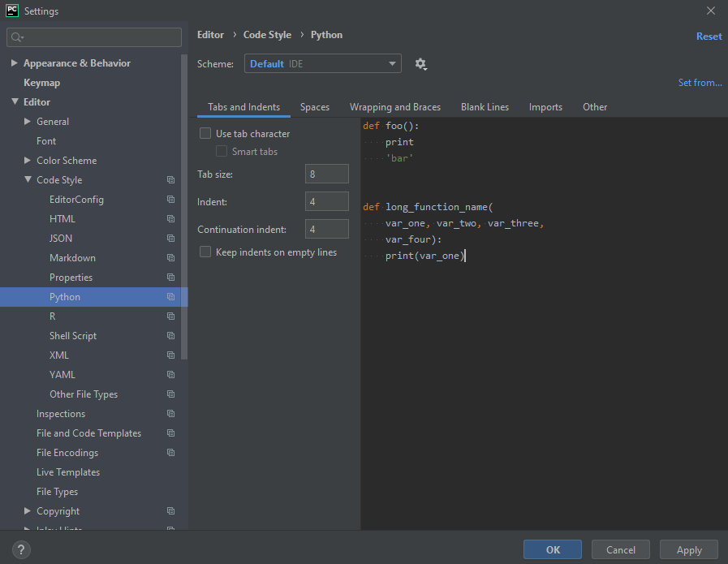Open Inspections settings
This screenshot has height=564, width=728.
click(61, 414)
